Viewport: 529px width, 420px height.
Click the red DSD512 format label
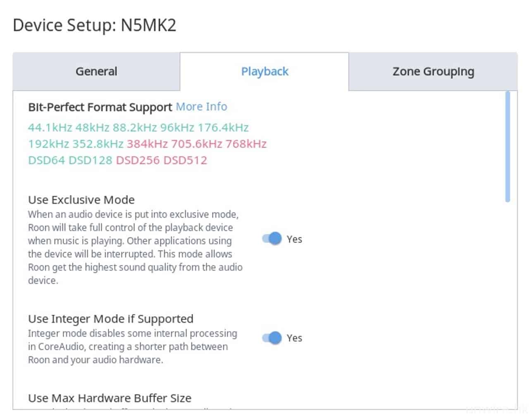185,160
